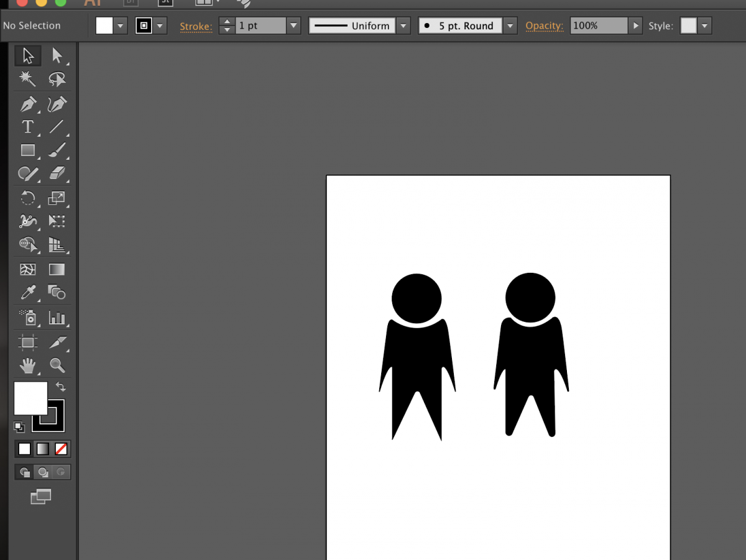Select the Direct Selection tool
Image resolution: width=746 pixels, height=560 pixels.
pyautogui.click(x=57, y=56)
